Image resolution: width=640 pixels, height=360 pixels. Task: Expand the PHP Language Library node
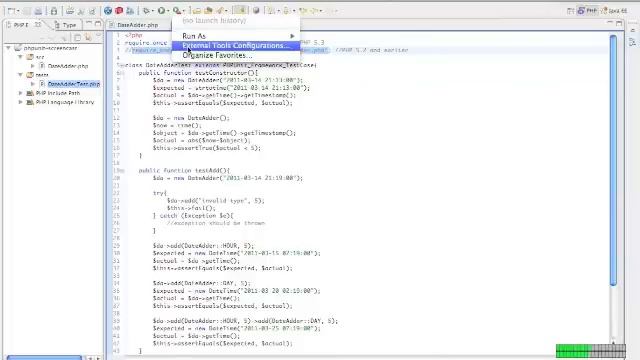coord(20,102)
